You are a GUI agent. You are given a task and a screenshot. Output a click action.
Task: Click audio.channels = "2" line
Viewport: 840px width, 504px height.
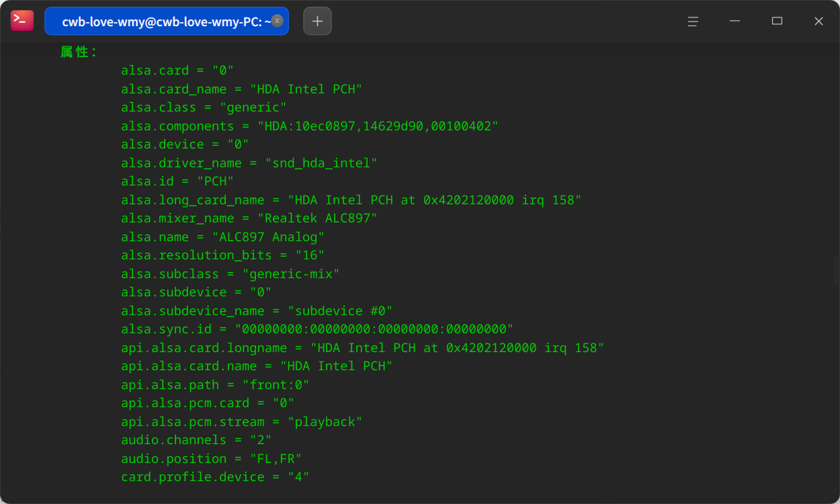tap(196, 440)
